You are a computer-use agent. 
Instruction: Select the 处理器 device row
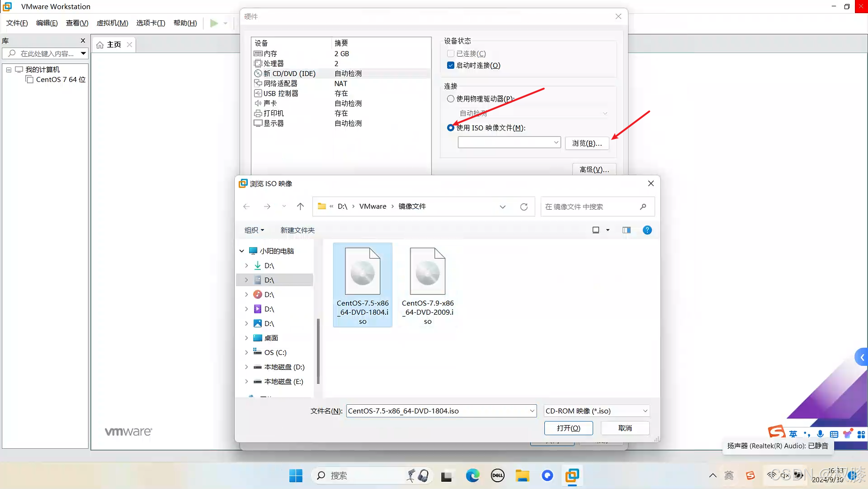(x=341, y=63)
